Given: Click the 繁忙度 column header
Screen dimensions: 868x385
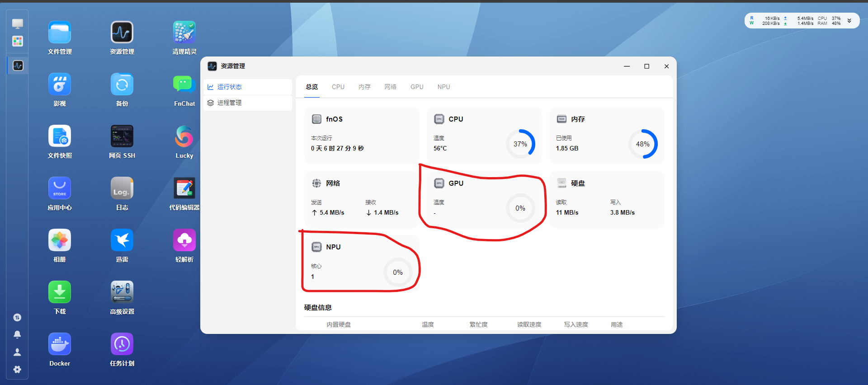Looking at the screenshot, I should tap(478, 324).
